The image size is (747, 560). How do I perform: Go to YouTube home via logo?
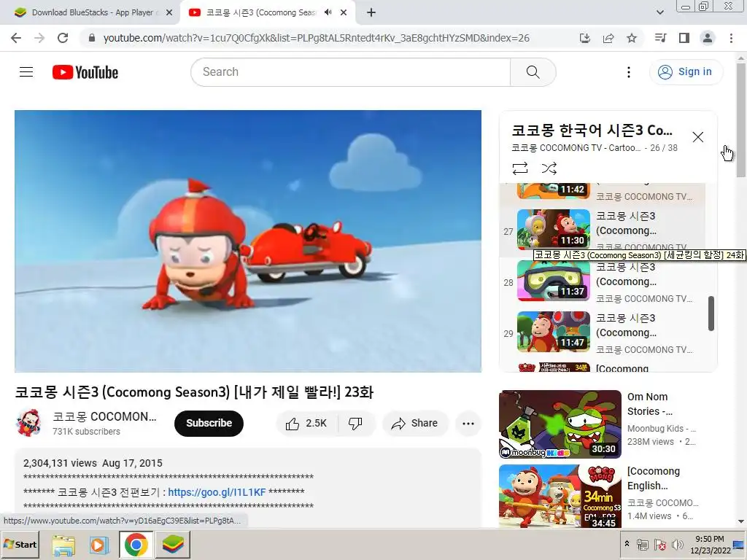tap(85, 72)
